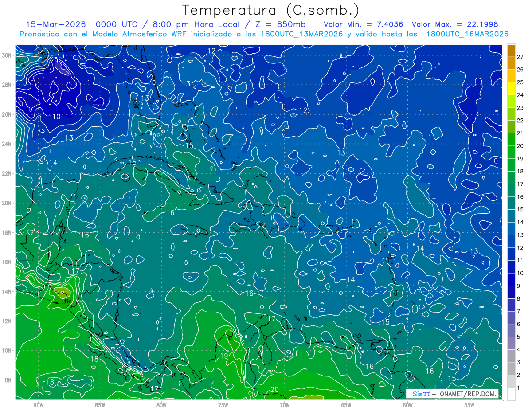Click color bar legend value 25
Screen dimensions: 532x411
(520, 82)
